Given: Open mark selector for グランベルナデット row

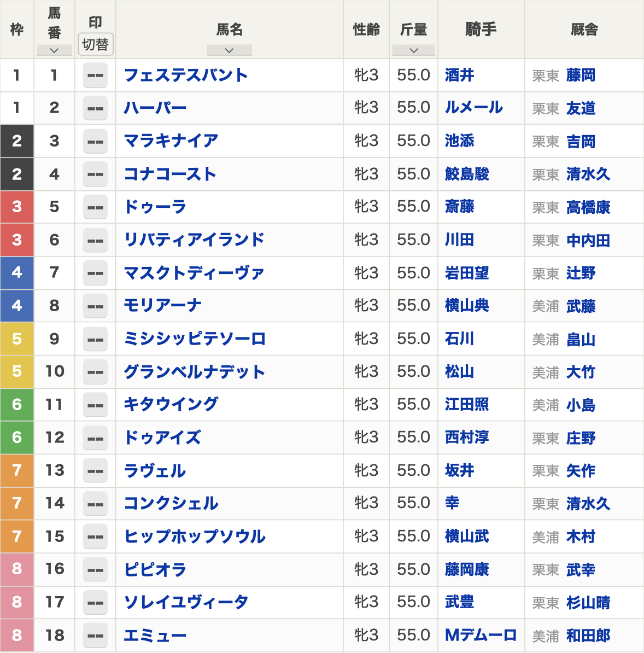Looking at the screenshot, I should pyautogui.click(x=95, y=372).
